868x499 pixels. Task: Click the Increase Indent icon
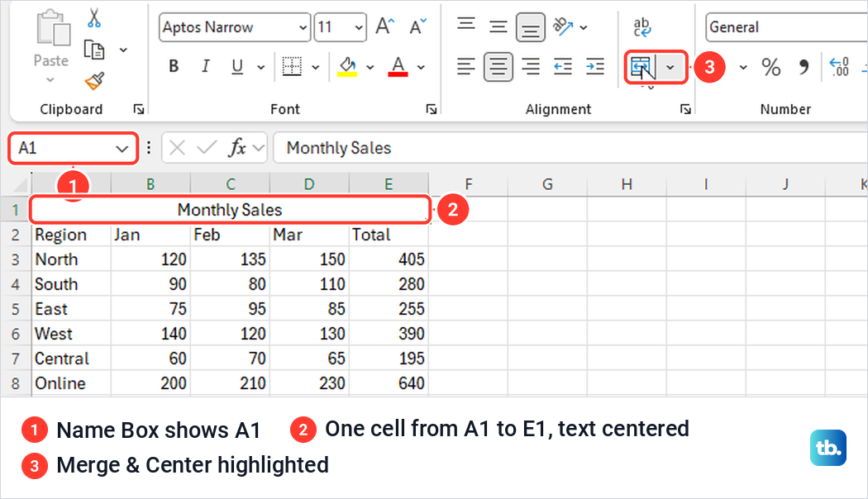[x=595, y=66]
